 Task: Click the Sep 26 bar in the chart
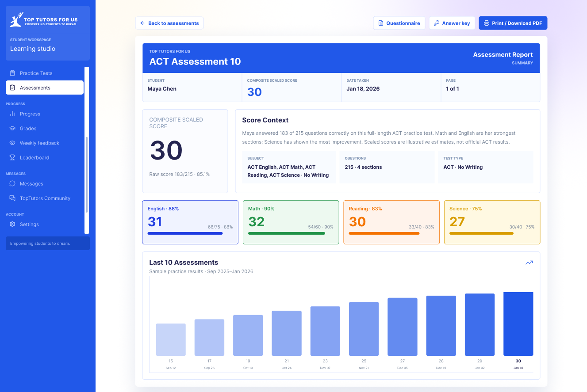point(209,337)
